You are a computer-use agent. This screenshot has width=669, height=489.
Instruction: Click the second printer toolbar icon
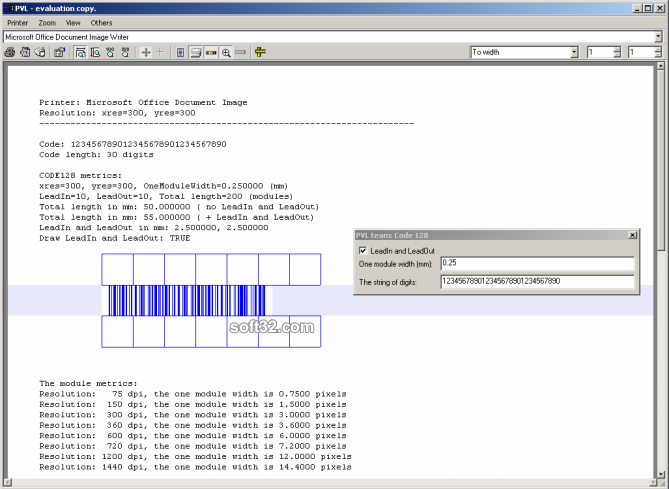25,52
